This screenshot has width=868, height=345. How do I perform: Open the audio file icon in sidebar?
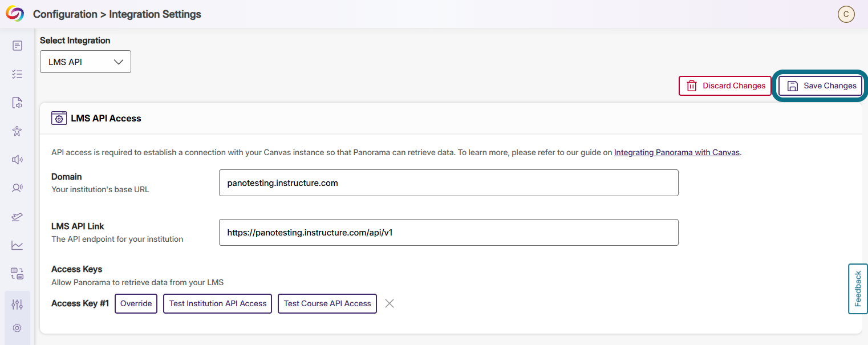[x=17, y=103]
